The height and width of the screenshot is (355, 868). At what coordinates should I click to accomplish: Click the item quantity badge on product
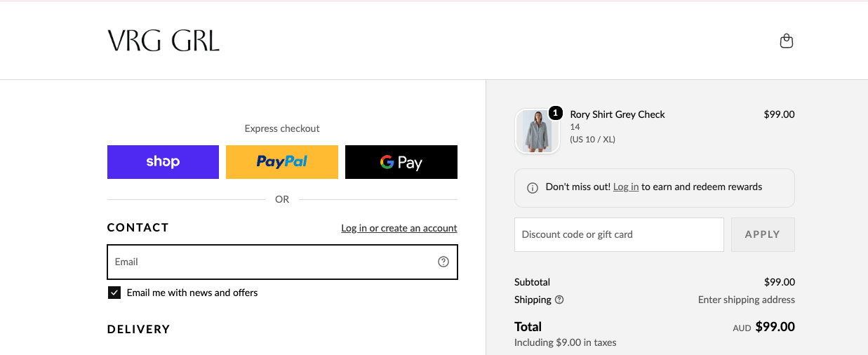point(556,112)
